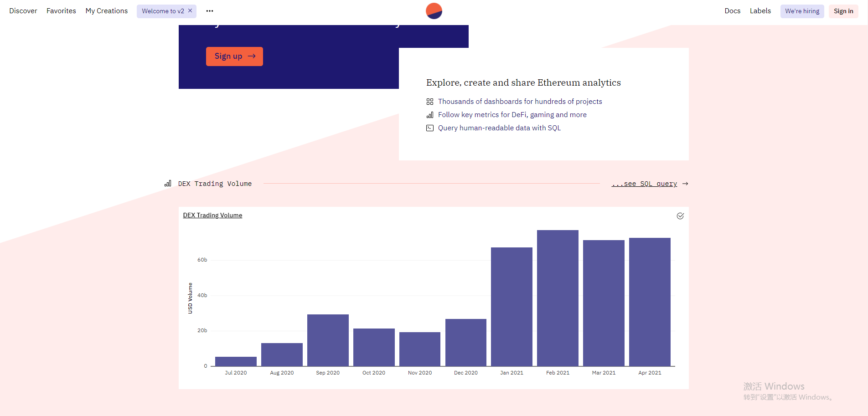Click the dashboards grid icon
Screen dimensions: 868x416
point(429,102)
